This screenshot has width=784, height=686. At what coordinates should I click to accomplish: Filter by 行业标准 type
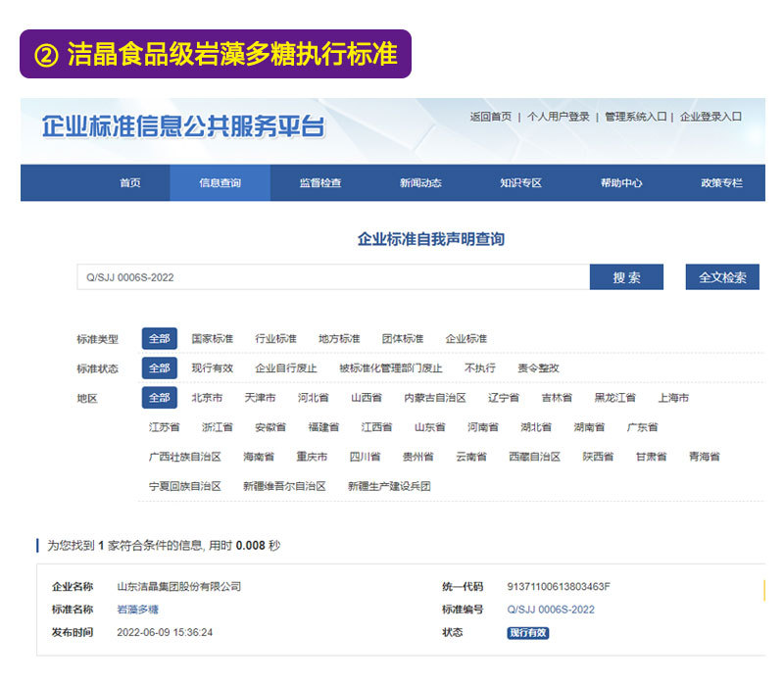276,338
